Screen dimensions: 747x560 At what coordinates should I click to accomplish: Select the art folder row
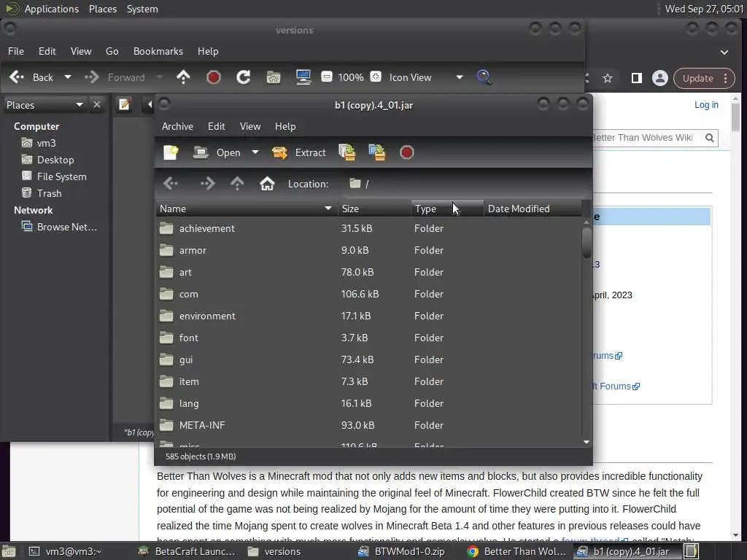(x=368, y=273)
